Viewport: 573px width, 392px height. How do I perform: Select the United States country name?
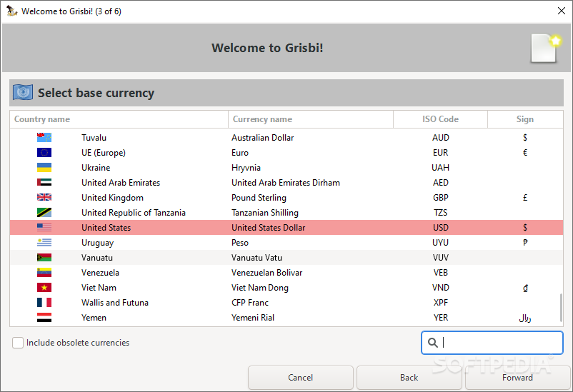coord(106,228)
